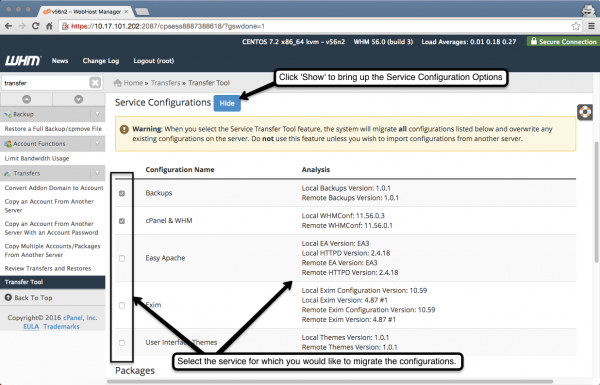Collapse the Transfers section chevron
This screenshot has width=600, height=385.
(x=97, y=173)
